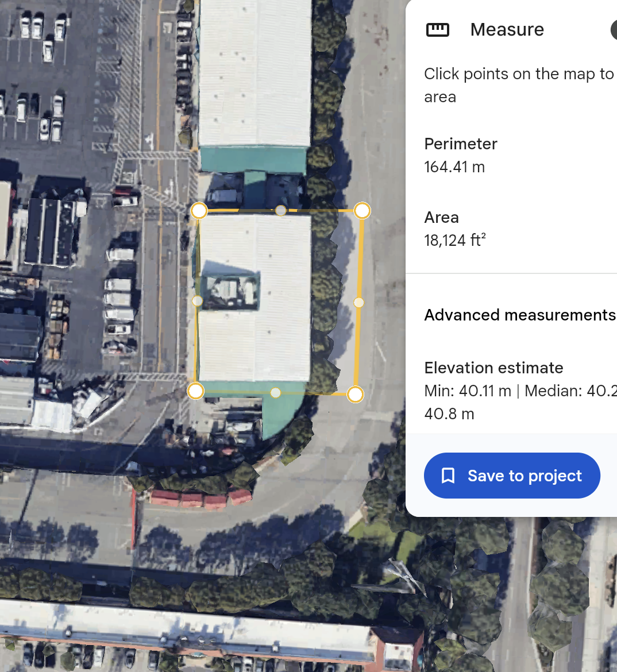This screenshot has width=617, height=672.
Task: Click the midpoint handle on the polygon's bottom edge
Action: click(x=275, y=392)
